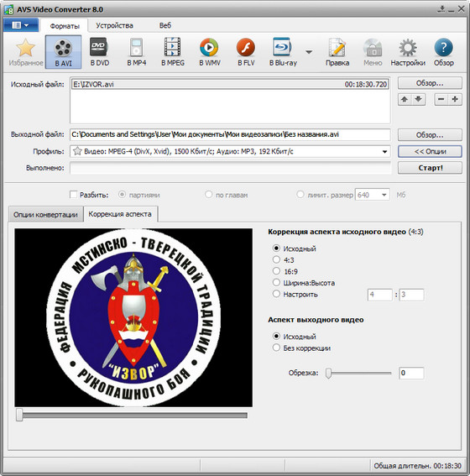Click the Обрезка crop slider

tap(358, 373)
